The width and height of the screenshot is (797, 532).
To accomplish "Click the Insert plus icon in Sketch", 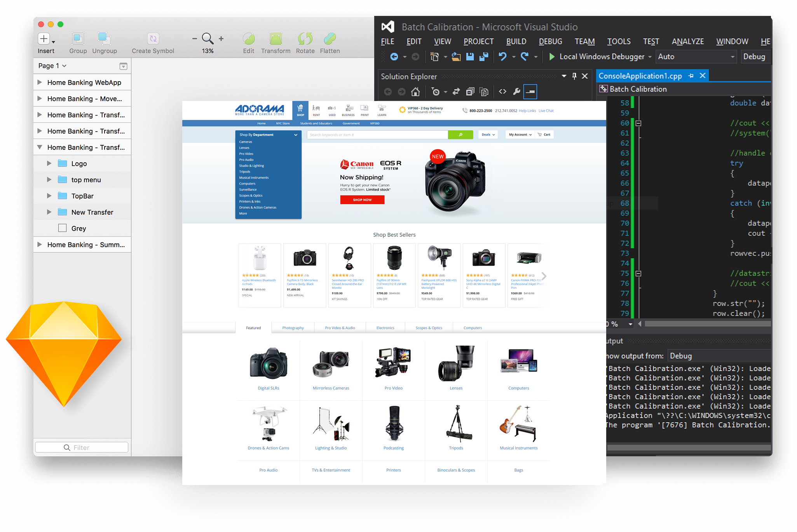I will coord(44,39).
